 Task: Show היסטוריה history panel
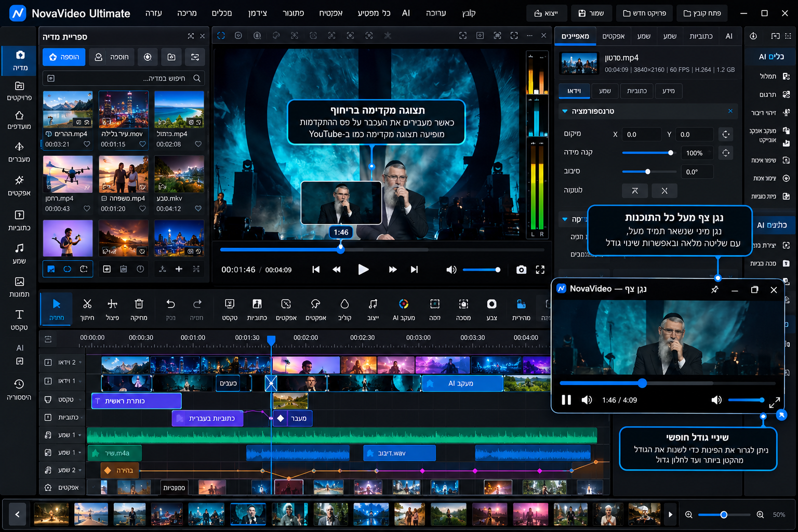(x=19, y=390)
